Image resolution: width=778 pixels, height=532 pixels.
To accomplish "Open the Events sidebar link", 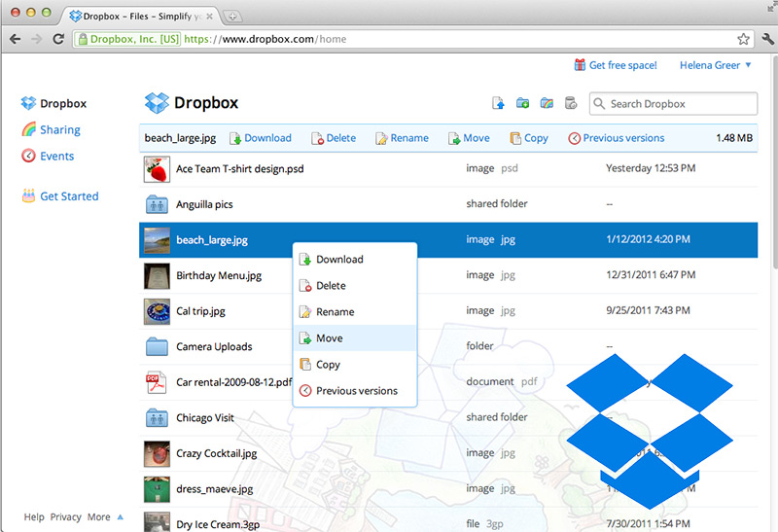I will coord(57,156).
